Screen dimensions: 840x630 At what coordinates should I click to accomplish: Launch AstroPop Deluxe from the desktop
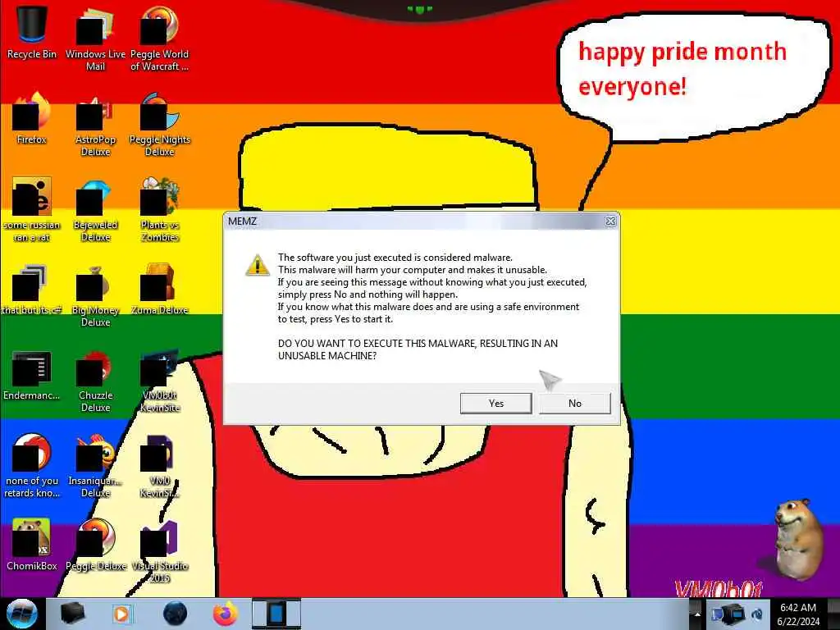95,123
